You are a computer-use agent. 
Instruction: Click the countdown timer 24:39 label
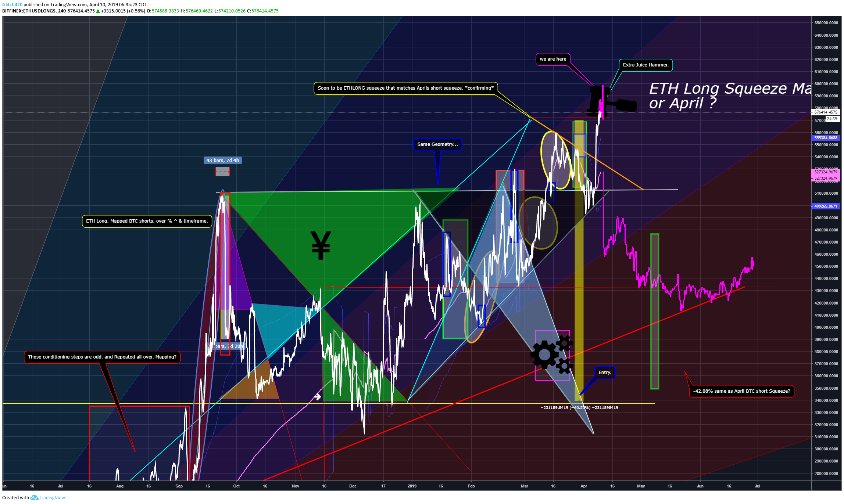[833, 119]
